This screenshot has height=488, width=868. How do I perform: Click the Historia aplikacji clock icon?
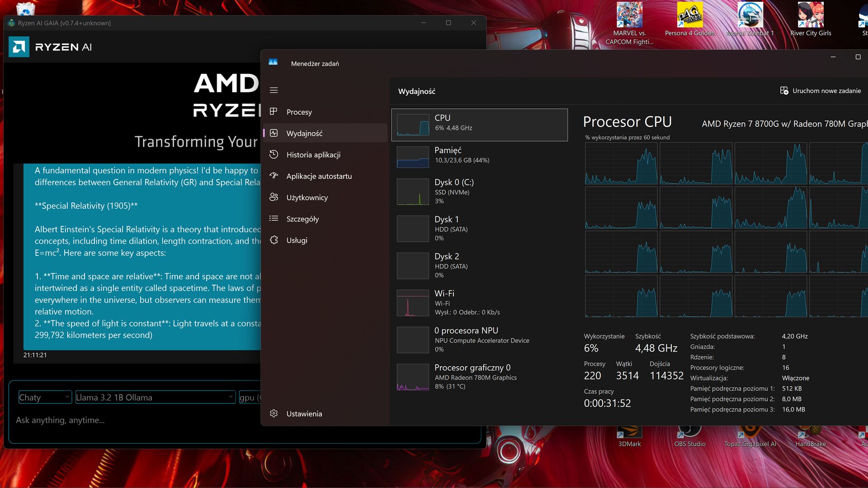click(274, 155)
